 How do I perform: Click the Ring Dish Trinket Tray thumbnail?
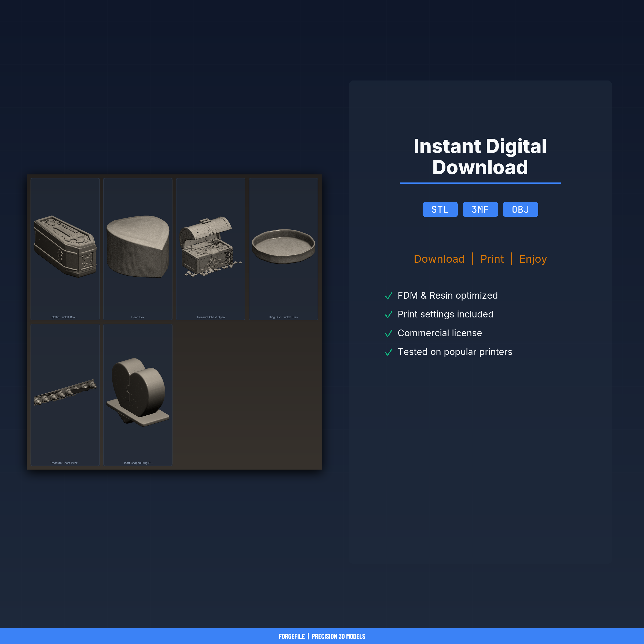(x=283, y=246)
